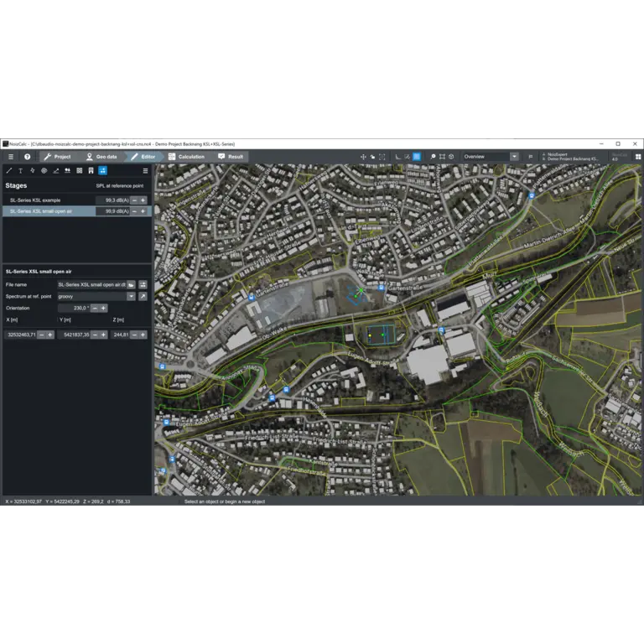Select the line drawing tool icon
The width and height of the screenshot is (644, 644).
pos(9,170)
